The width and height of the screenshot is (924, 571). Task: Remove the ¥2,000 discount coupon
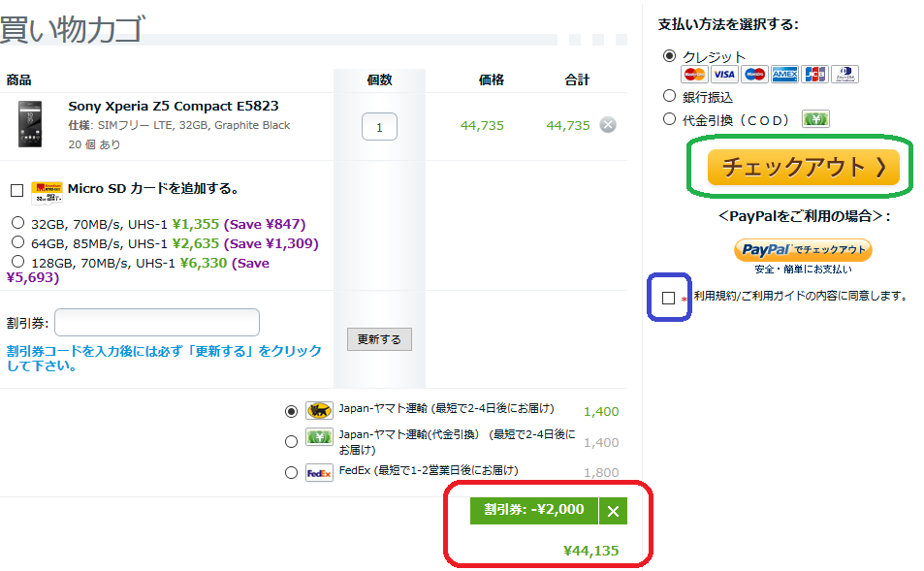click(x=613, y=511)
